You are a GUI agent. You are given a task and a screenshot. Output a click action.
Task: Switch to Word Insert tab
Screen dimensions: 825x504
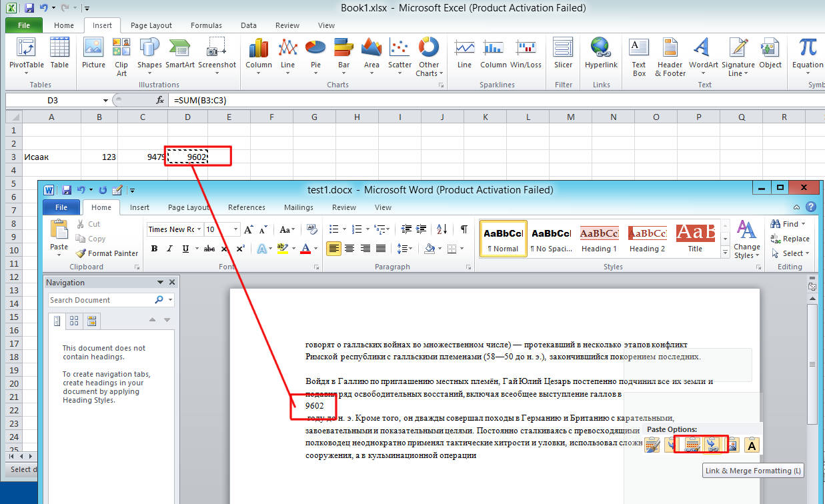[139, 207]
